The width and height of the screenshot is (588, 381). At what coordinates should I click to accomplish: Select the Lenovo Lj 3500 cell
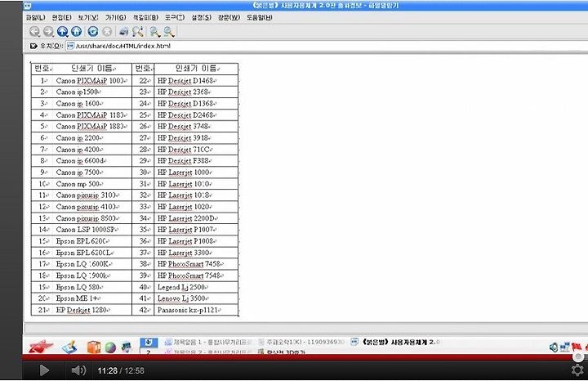[196, 298]
